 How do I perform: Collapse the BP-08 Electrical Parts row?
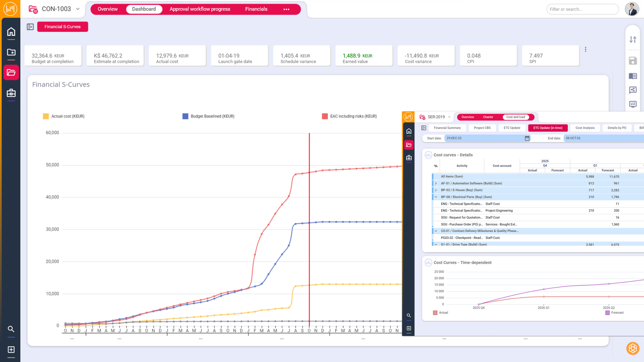pos(436,197)
